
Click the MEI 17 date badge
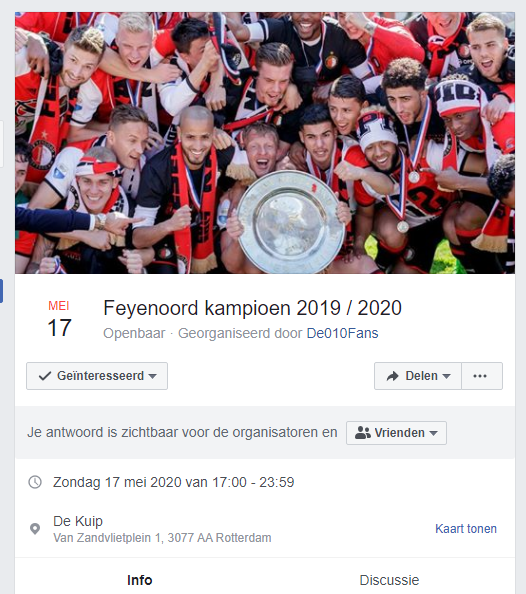pos(59,319)
